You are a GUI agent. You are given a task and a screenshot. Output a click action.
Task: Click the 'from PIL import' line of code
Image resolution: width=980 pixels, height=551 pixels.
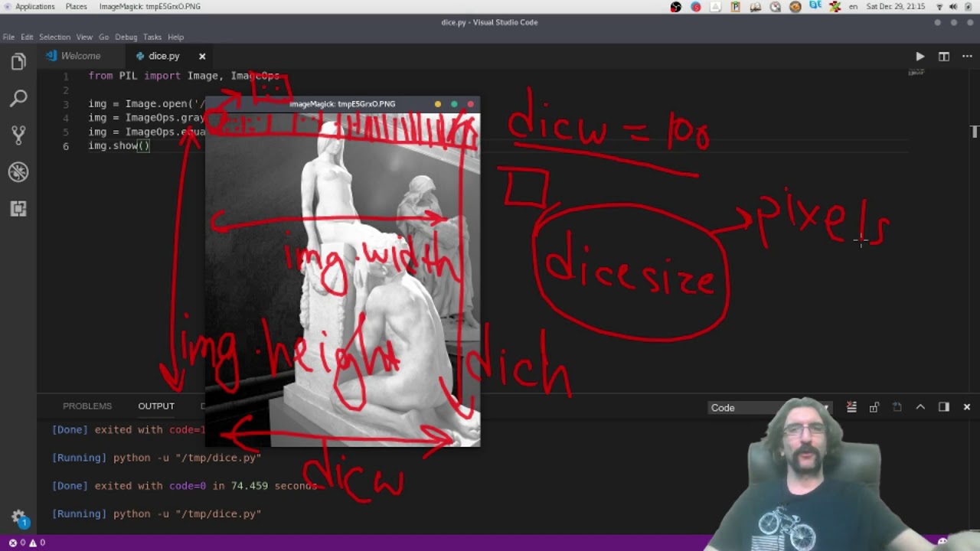184,76
